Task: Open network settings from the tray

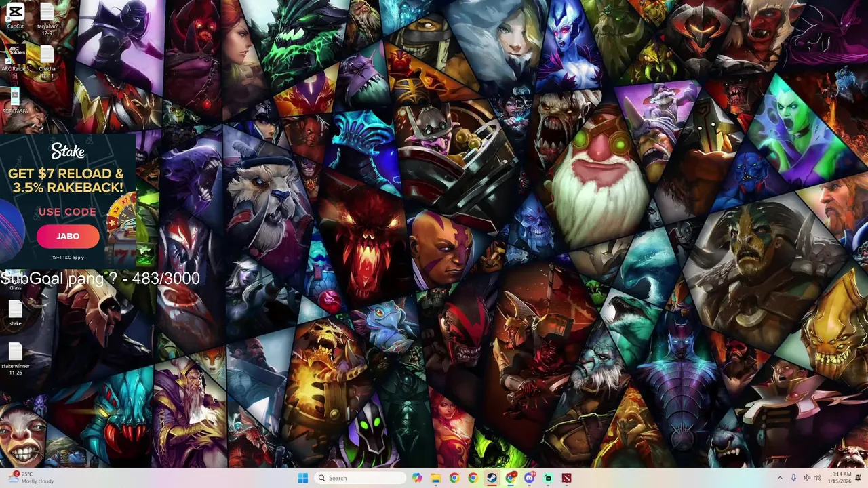Action: (807, 478)
